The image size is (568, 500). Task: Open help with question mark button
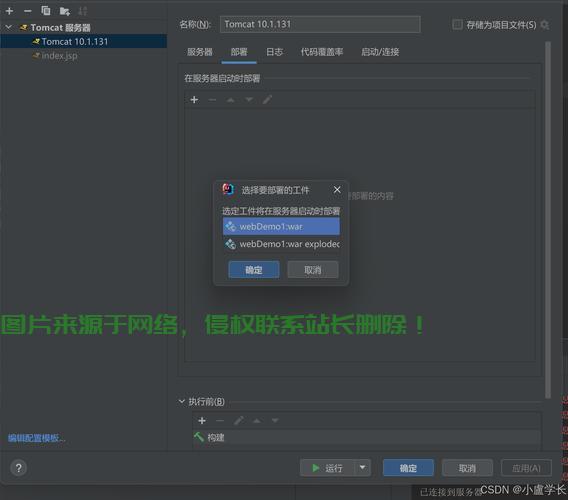click(18, 468)
